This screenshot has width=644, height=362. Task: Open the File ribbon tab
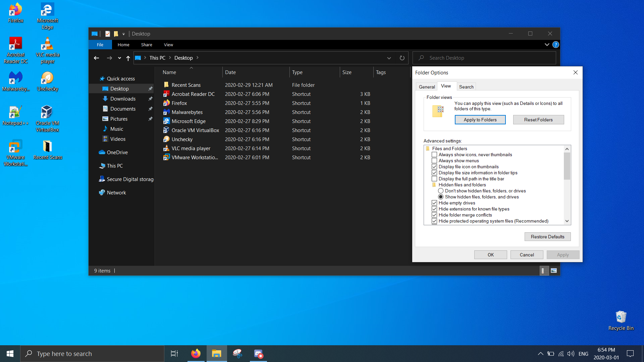point(100,45)
